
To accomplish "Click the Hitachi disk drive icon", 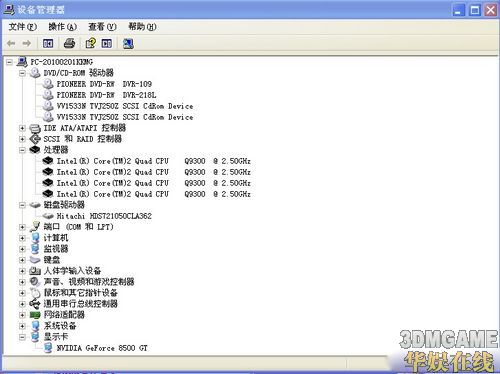I will (48, 216).
